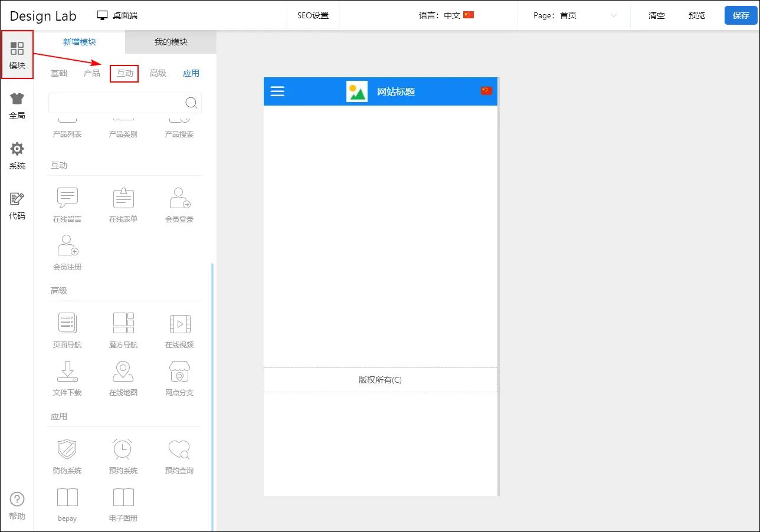This screenshot has width=760, height=532.
Task: Switch to the 我的模块 tab
Action: 171,42
